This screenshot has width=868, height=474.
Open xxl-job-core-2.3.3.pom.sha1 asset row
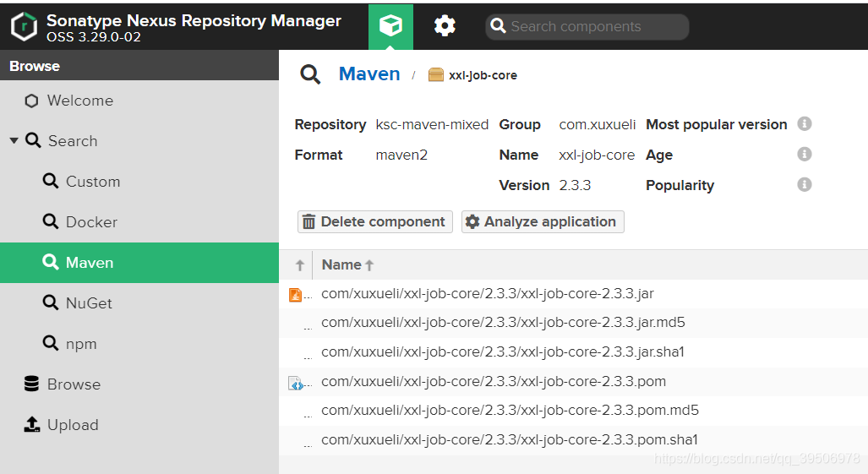click(574, 440)
